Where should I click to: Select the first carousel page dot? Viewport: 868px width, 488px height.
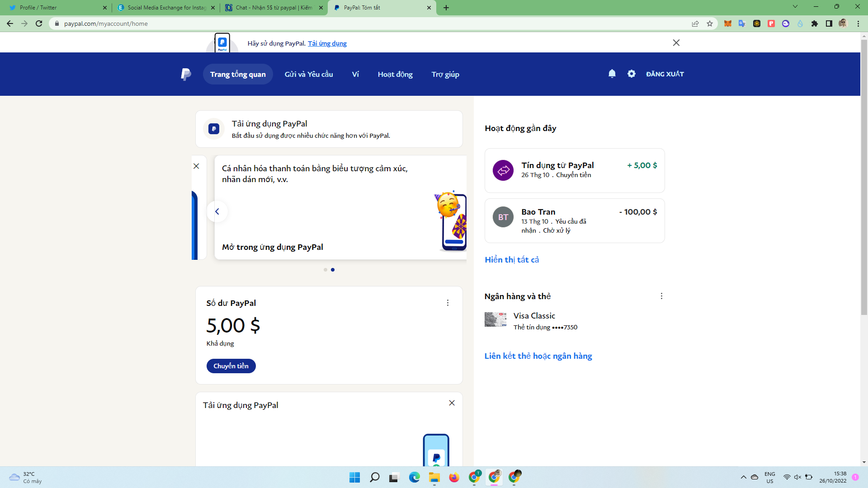(x=325, y=270)
